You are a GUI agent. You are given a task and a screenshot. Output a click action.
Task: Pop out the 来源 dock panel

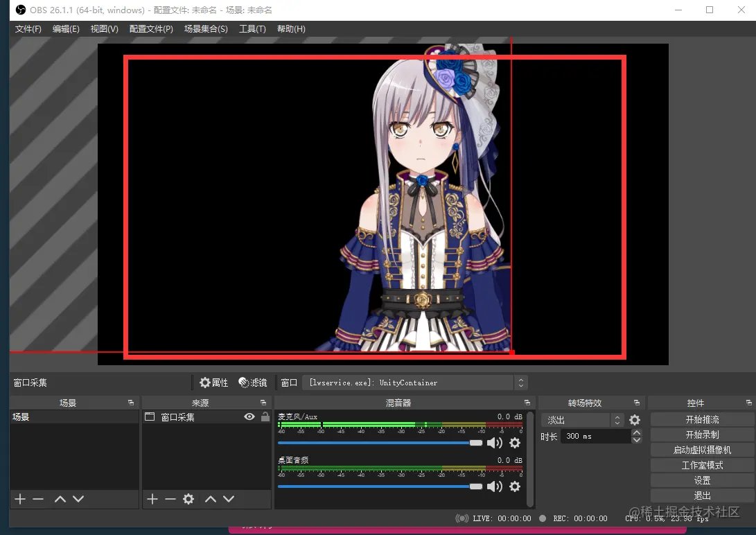click(x=263, y=403)
